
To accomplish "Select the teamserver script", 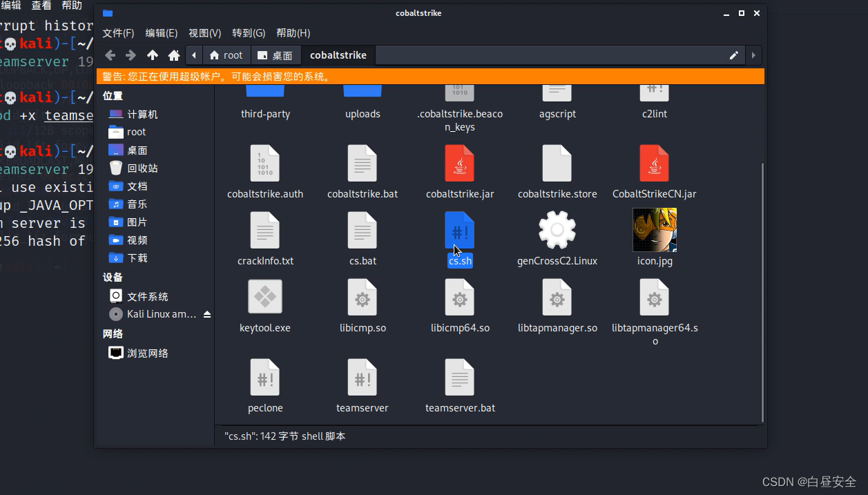I will click(x=363, y=386).
